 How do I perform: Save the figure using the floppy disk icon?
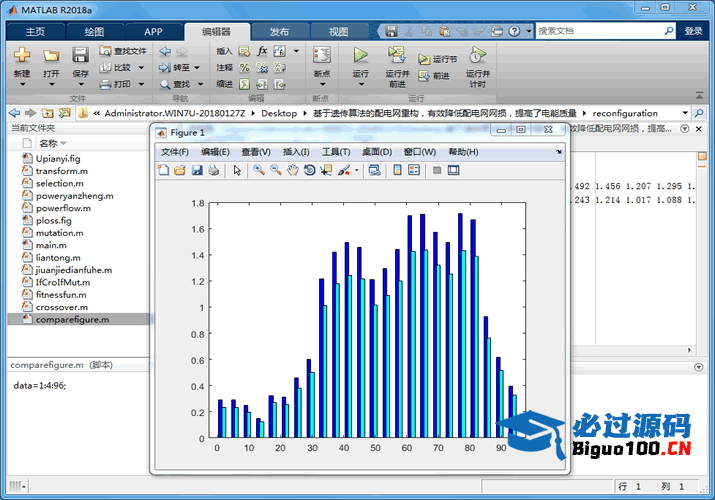[x=197, y=171]
